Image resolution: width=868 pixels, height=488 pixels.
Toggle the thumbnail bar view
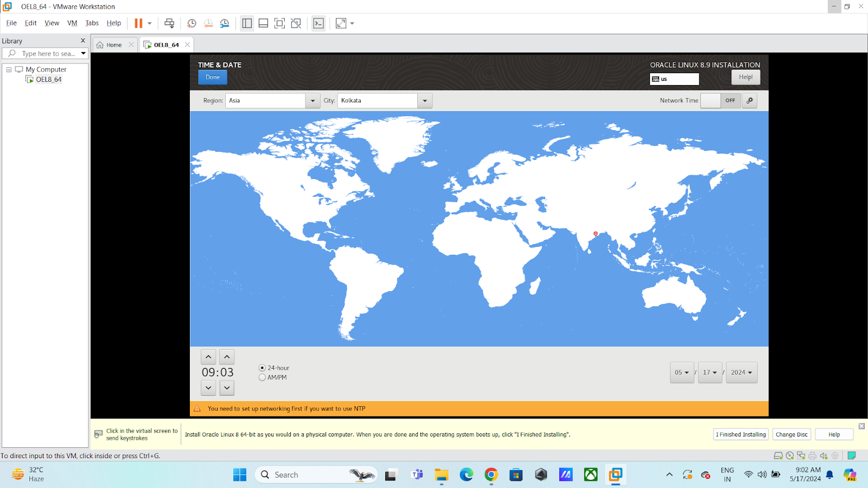click(x=263, y=23)
